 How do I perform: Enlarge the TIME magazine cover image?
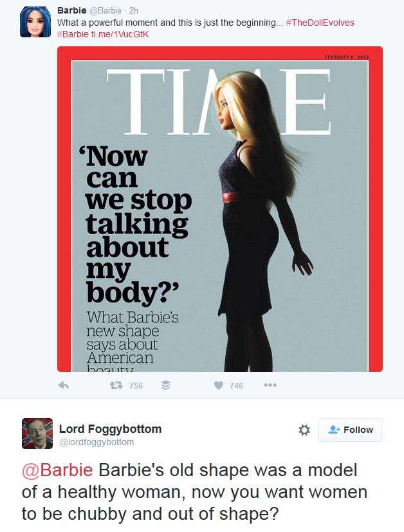click(220, 209)
